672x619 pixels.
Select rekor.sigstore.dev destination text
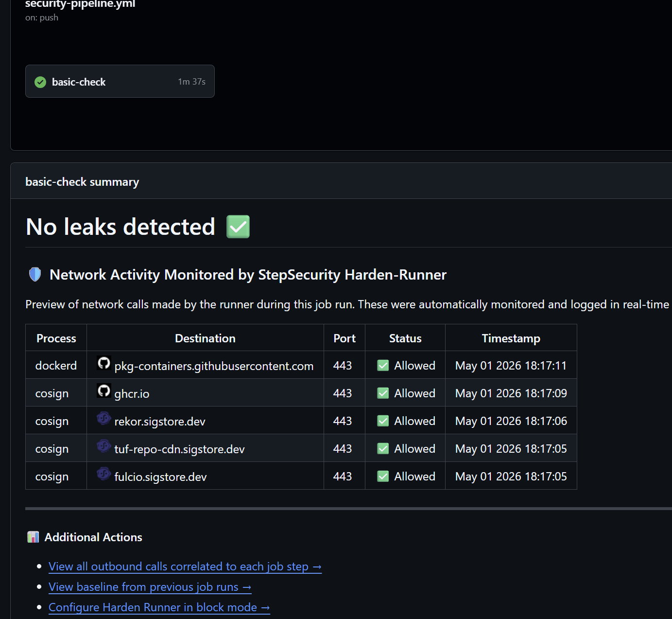[160, 422]
